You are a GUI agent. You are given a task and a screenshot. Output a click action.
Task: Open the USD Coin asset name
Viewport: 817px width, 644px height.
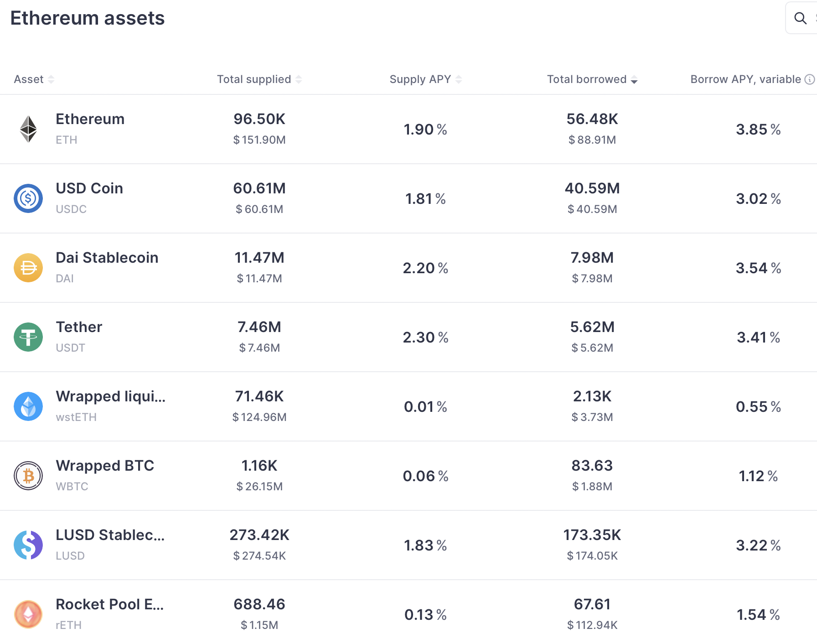89,188
